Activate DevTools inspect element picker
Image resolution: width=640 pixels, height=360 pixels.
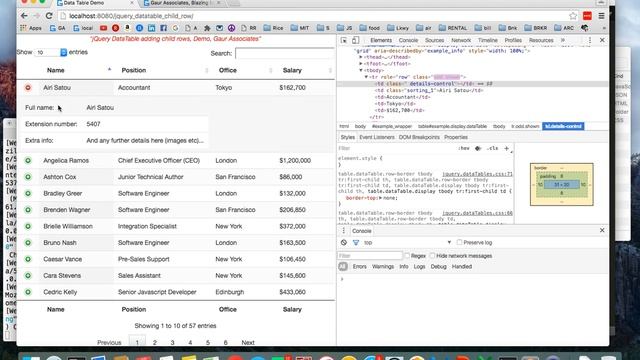[x=344, y=40]
